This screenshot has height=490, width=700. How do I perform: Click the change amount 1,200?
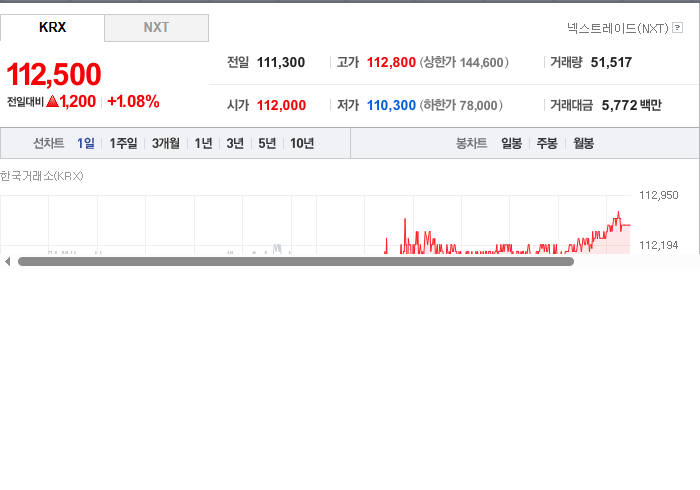click(x=78, y=101)
